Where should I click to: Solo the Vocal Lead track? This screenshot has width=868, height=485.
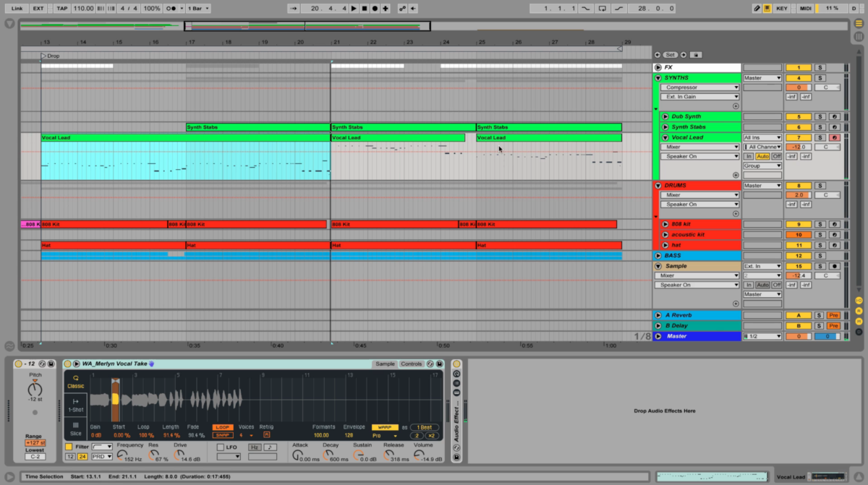point(820,137)
